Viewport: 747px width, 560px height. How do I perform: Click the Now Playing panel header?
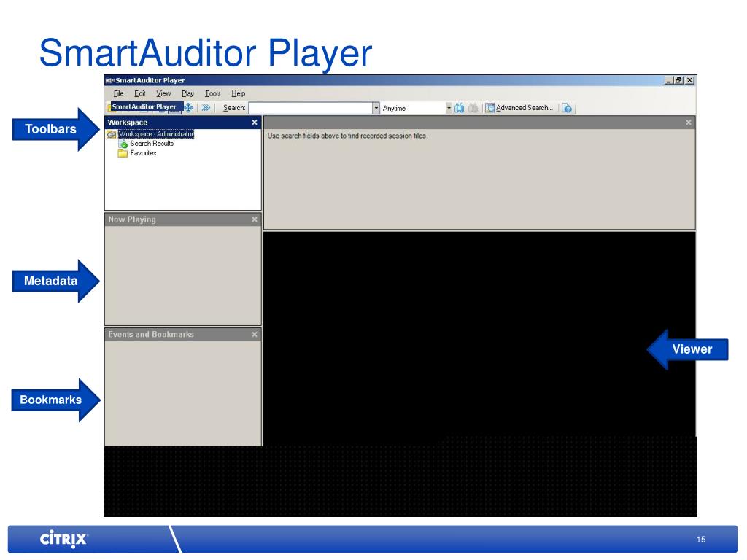pos(183,219)
